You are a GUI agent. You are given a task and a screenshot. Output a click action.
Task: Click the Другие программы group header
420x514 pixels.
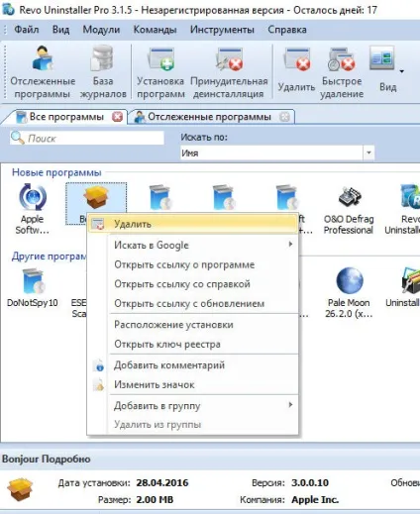click(x=49, y=257)
